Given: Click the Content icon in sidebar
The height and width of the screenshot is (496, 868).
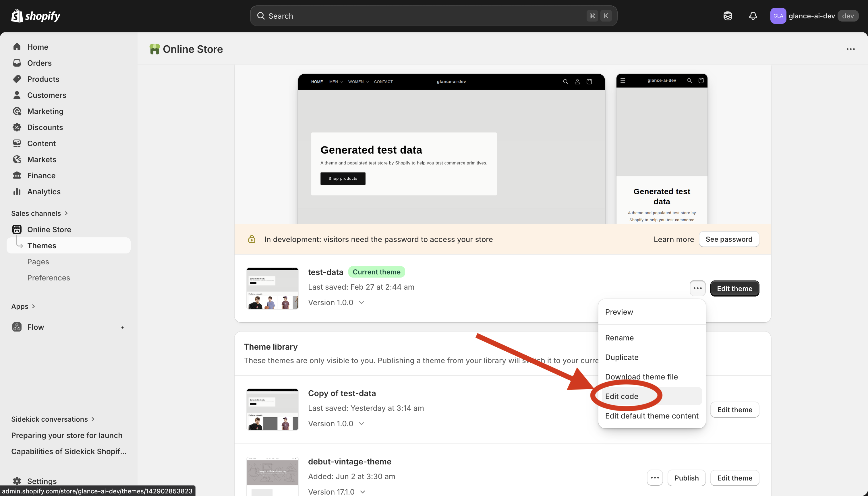Looking at the screenshot, I should [x=17, y=143].
